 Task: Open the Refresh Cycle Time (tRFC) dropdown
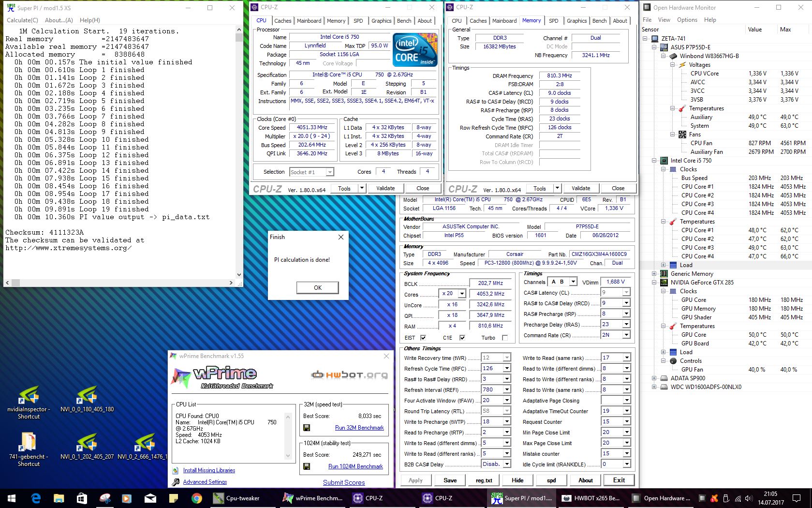pos(507,368)
